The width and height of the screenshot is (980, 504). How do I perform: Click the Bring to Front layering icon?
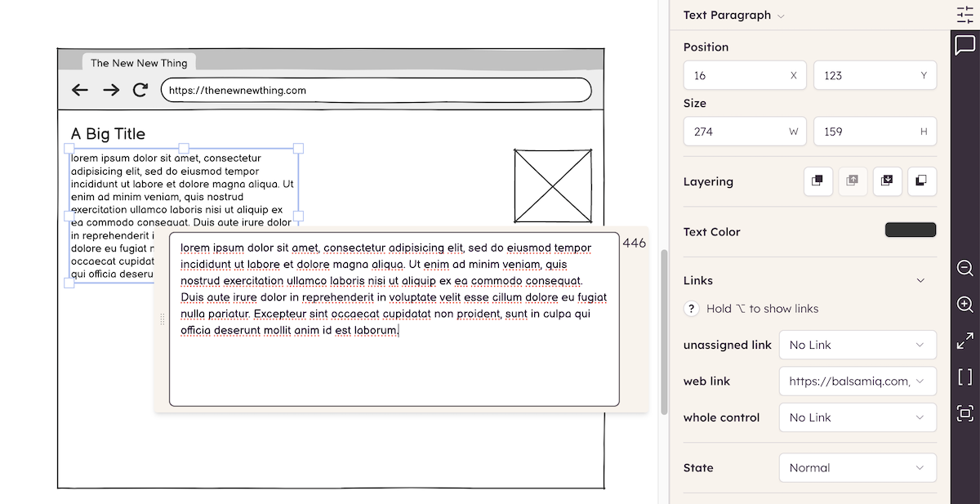coord(817,181)
